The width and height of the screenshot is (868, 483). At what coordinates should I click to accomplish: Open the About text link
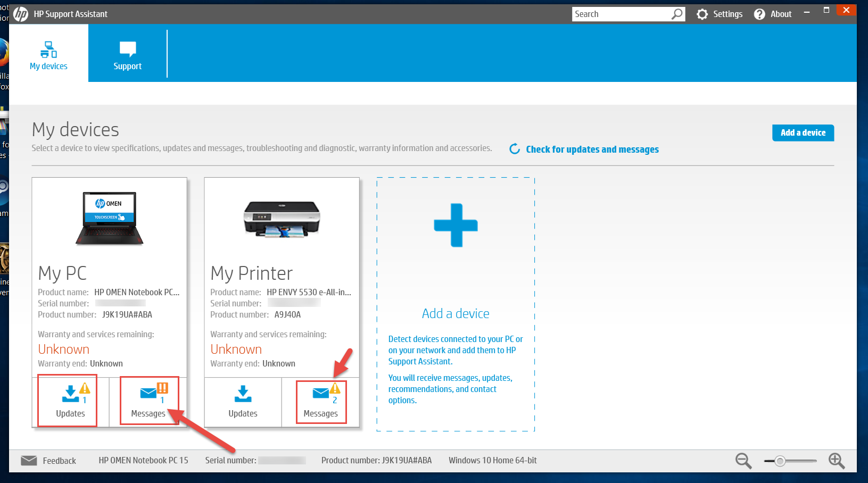(781, 14)
